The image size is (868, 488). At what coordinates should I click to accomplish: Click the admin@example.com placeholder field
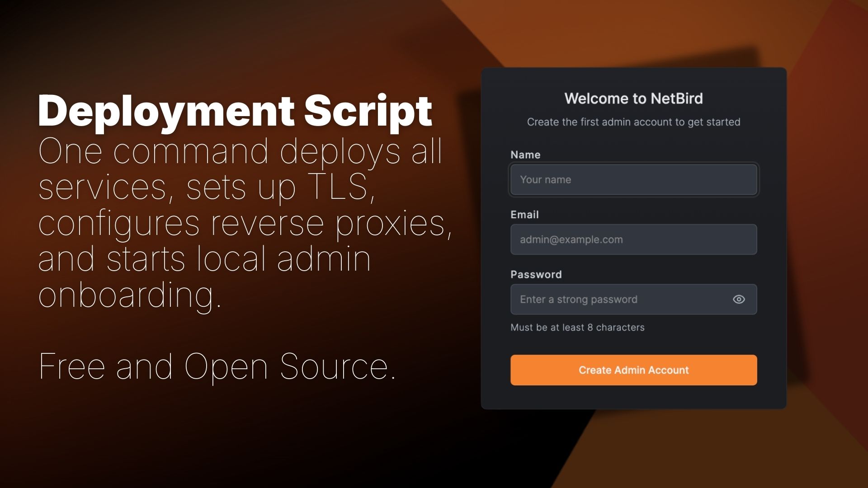pos(633,239)
